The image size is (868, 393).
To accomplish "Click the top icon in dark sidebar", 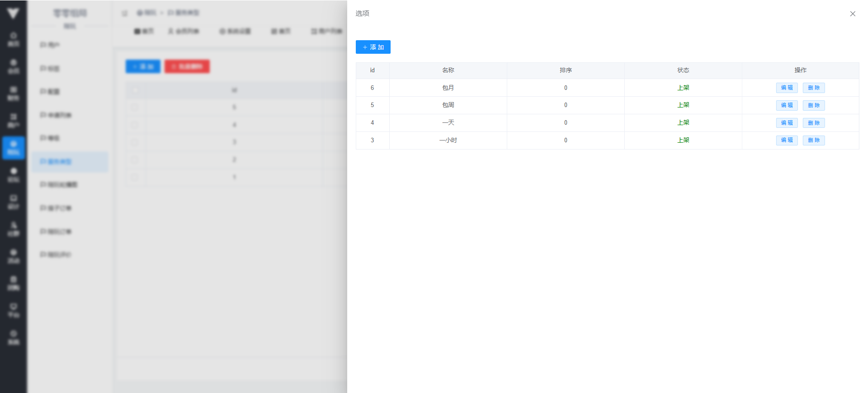I will (x=13, y=39).
